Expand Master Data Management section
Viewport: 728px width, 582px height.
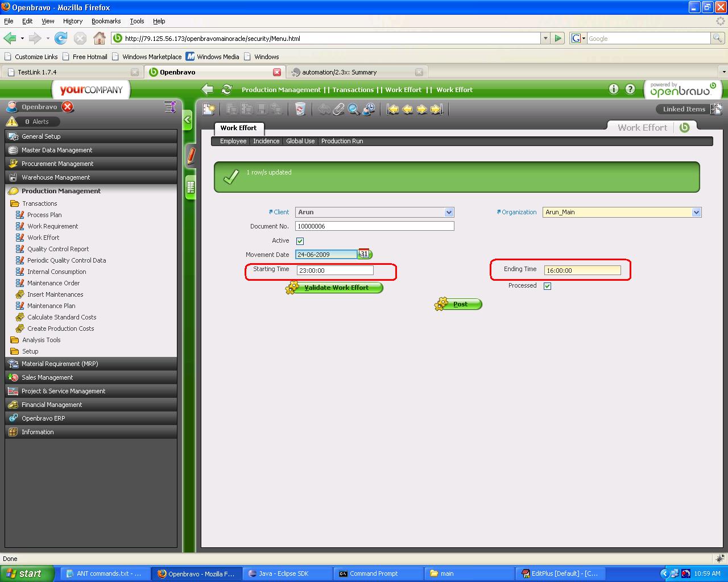[x=91, y=150]
